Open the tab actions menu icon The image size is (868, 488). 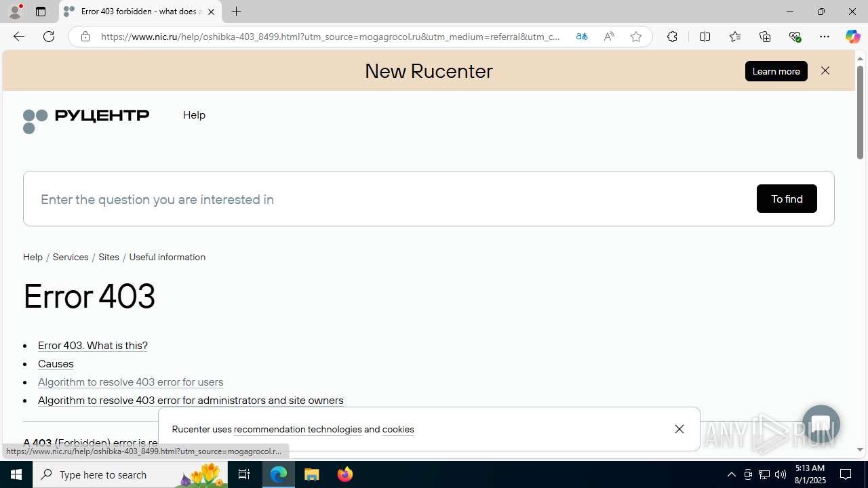(x=41, y=12)
